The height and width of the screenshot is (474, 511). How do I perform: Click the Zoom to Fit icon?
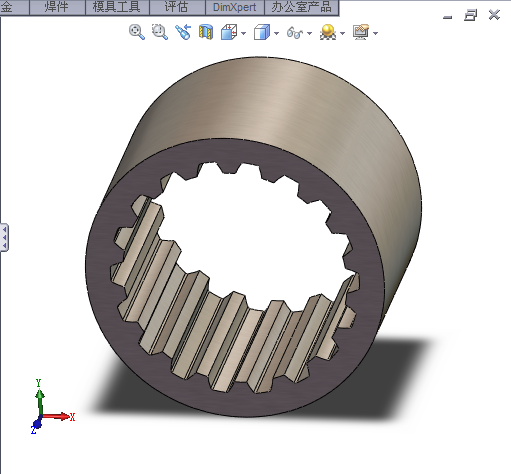[137, 32]
